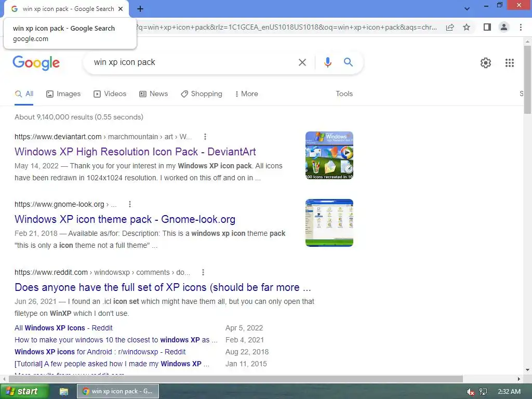Viewport: 532px width, 399px height.
Task: Switch to the Videos tab
Action: [x=110, y=94]
